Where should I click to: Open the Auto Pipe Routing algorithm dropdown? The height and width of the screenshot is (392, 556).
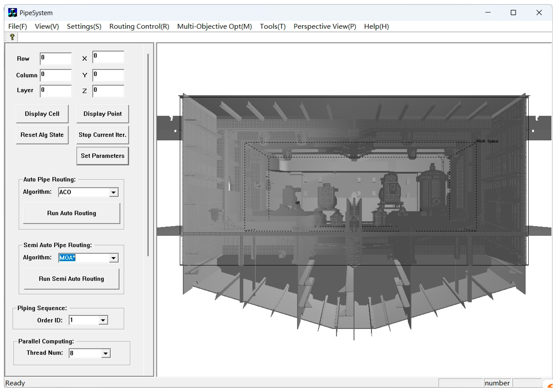[x=113, y=192]
